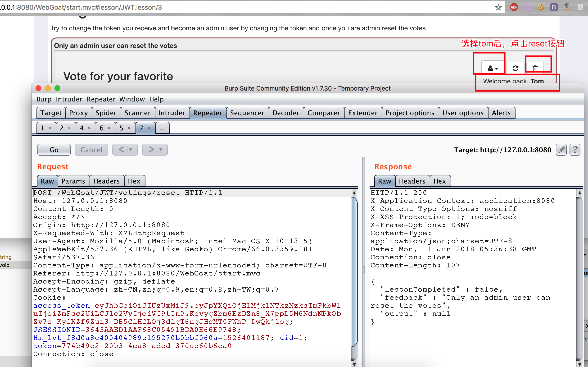Click the ... new Repeater tab
Image resolution: width=588 pixels, height=367 pixels.
click(x=162, y=128)
